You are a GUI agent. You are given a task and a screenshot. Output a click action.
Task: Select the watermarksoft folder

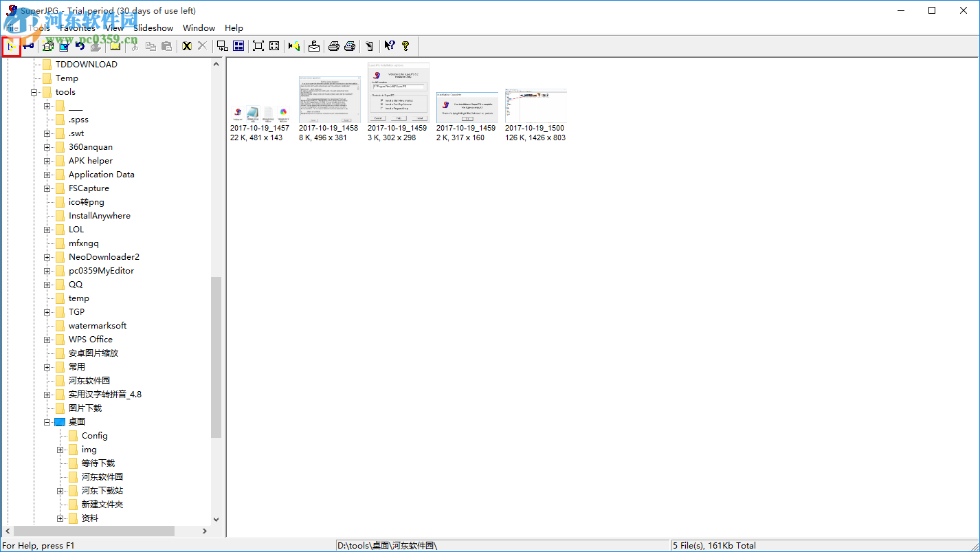coord(98,326)
